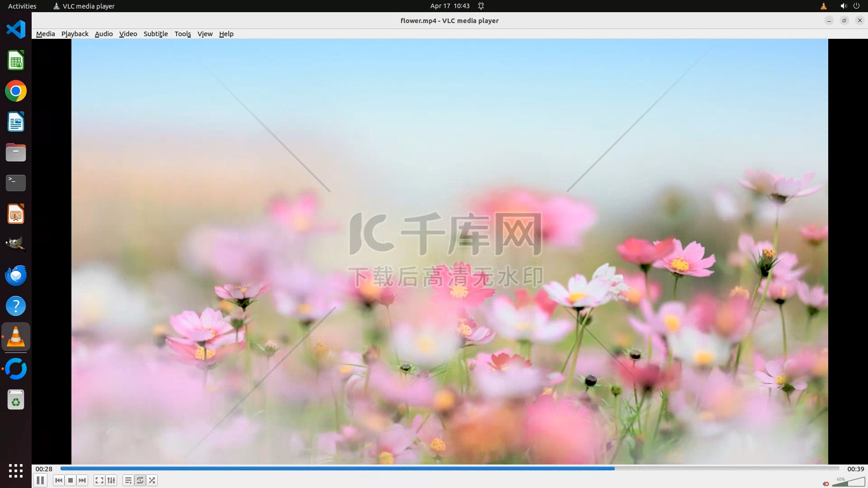
Task: Open extended settings and effects
Action: pyautogui.click(x=111, y=480)
